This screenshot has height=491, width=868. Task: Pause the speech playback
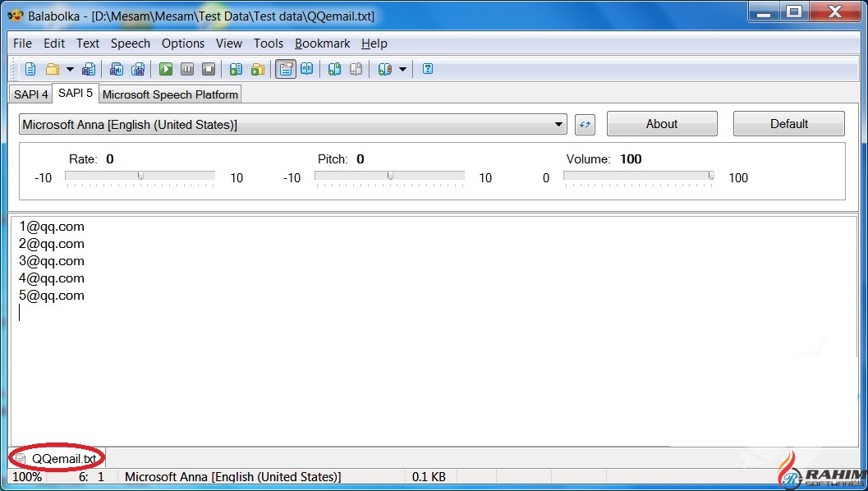[187, 69]
